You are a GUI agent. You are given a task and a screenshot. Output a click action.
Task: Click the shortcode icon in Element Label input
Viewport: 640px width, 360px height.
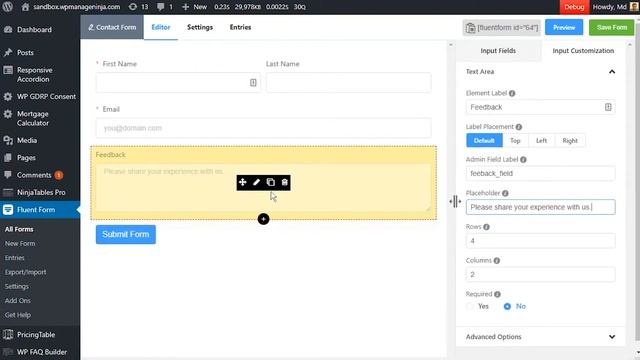point(608,107)
